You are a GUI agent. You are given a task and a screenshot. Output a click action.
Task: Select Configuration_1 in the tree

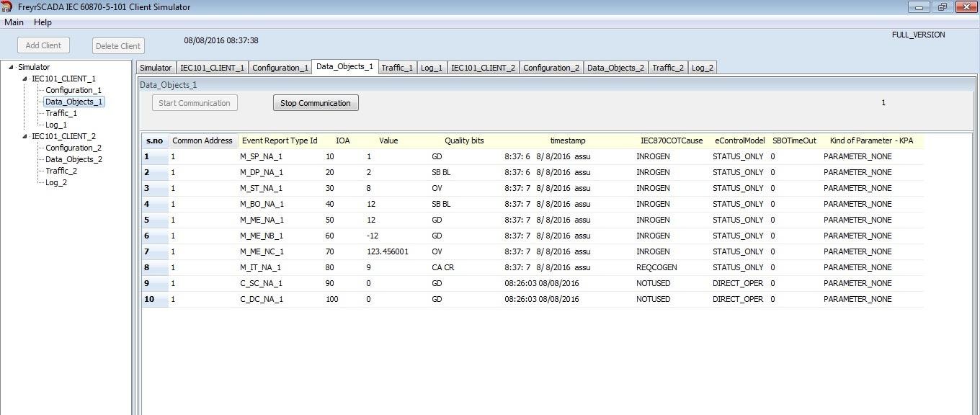[73, 90]
